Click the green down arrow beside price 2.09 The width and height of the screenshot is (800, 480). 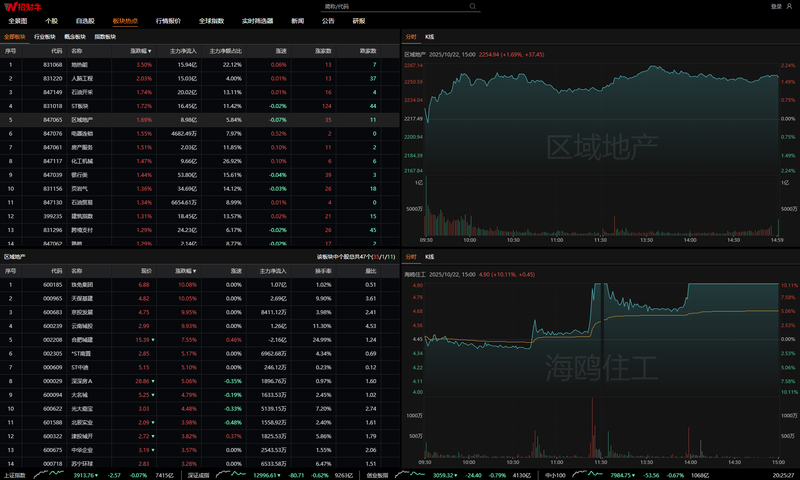point(153,422)
